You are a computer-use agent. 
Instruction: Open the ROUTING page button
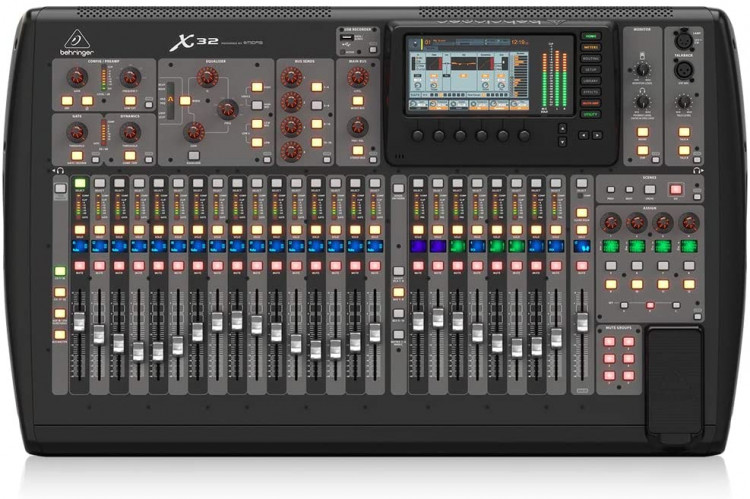(592, 59)
